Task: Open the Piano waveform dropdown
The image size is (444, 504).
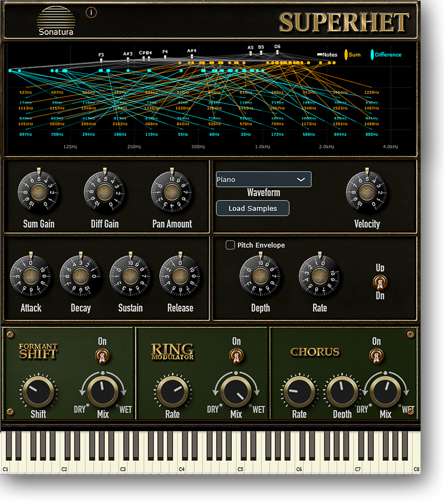Action: [264, 180]
